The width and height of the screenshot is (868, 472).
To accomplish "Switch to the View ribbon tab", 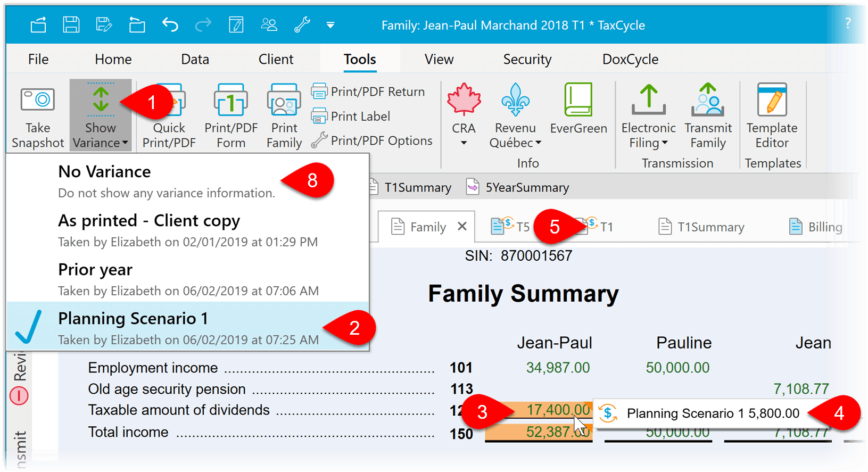I will pyautogui.click(x=439, y=59).
